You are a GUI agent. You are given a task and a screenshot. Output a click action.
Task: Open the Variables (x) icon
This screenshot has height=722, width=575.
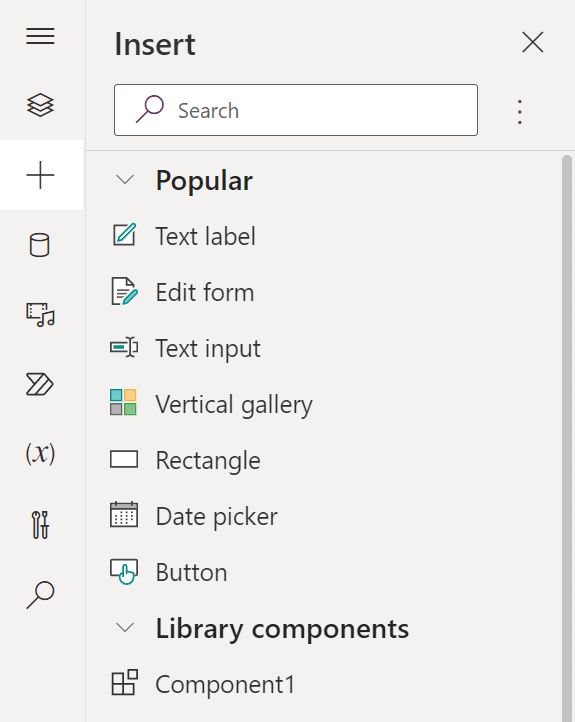pyautogui.click(x=41, y=454)
